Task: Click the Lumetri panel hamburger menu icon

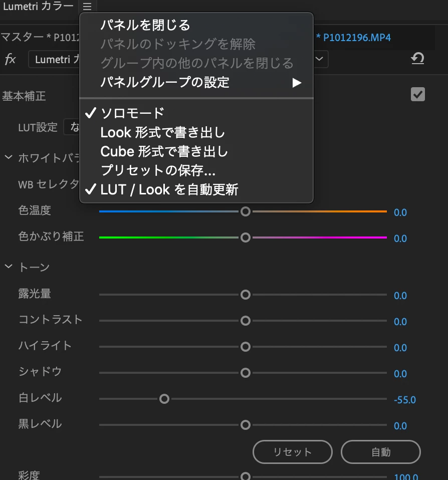Action: (87, 7)
